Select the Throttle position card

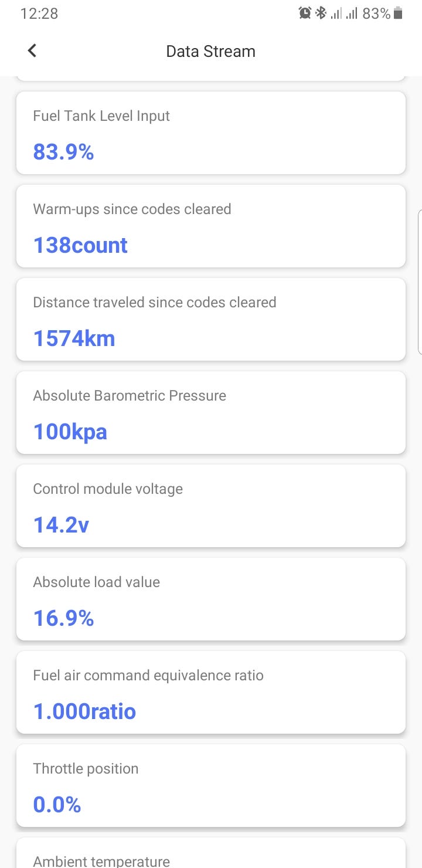[211, 785]
